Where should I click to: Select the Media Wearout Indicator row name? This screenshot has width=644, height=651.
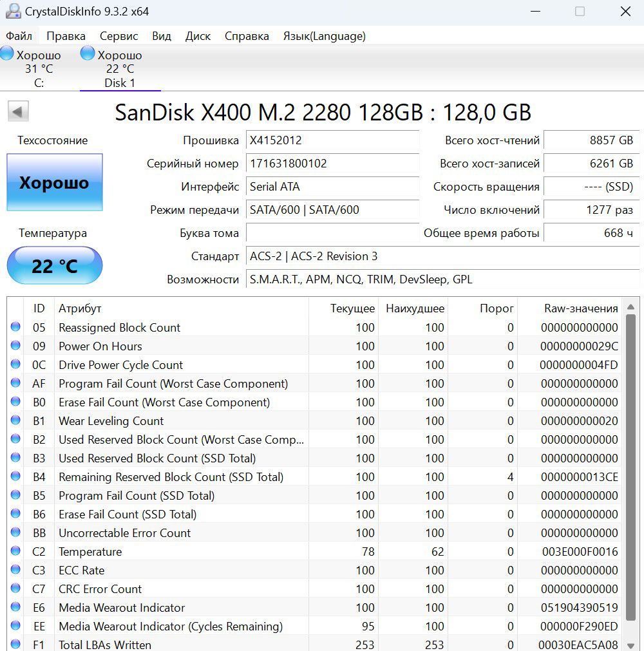[122, 608]
